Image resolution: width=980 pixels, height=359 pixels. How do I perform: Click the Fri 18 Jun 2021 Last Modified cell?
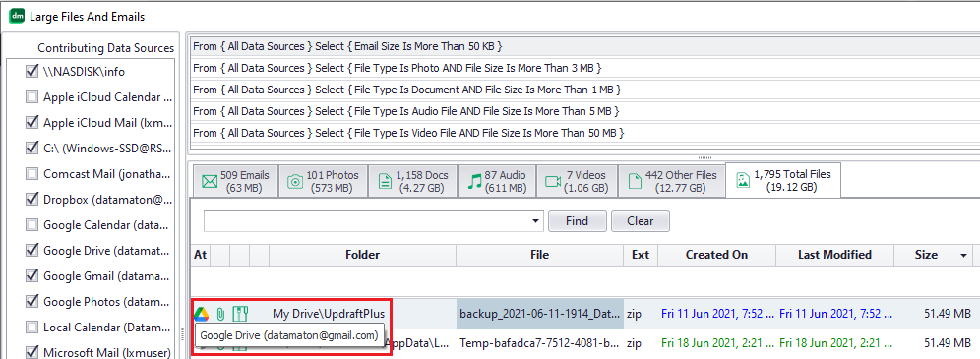click(x=835, y=342)
